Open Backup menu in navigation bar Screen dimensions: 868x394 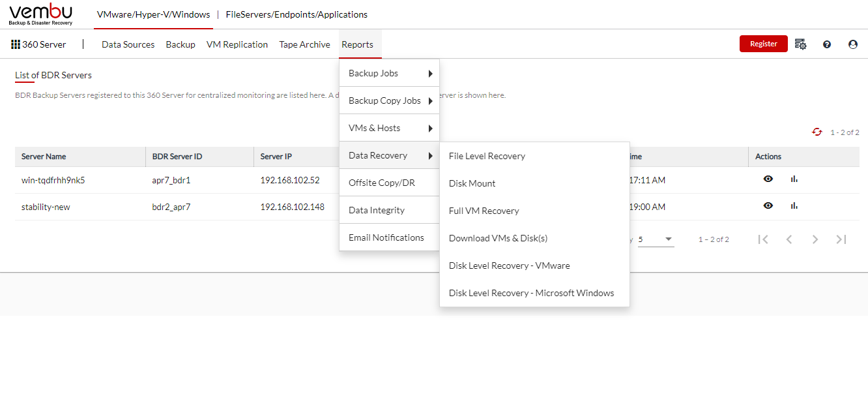181,44
